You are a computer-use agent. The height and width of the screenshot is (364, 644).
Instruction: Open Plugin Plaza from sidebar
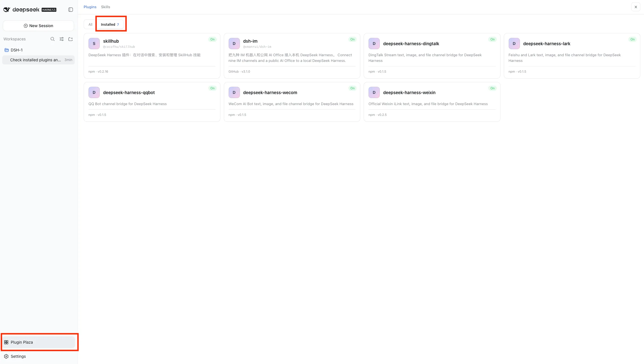click(38, 342)
